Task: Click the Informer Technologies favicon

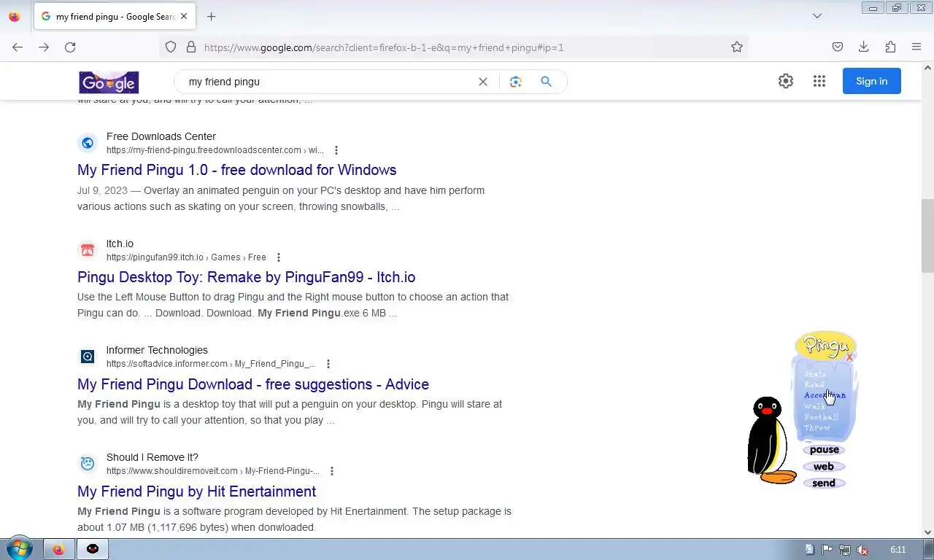Action: (88, 357)
